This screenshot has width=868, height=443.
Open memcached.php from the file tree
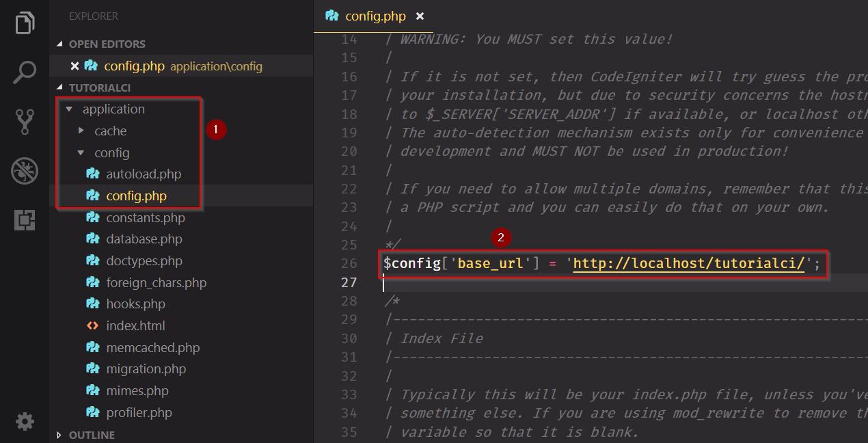(153, 347)
